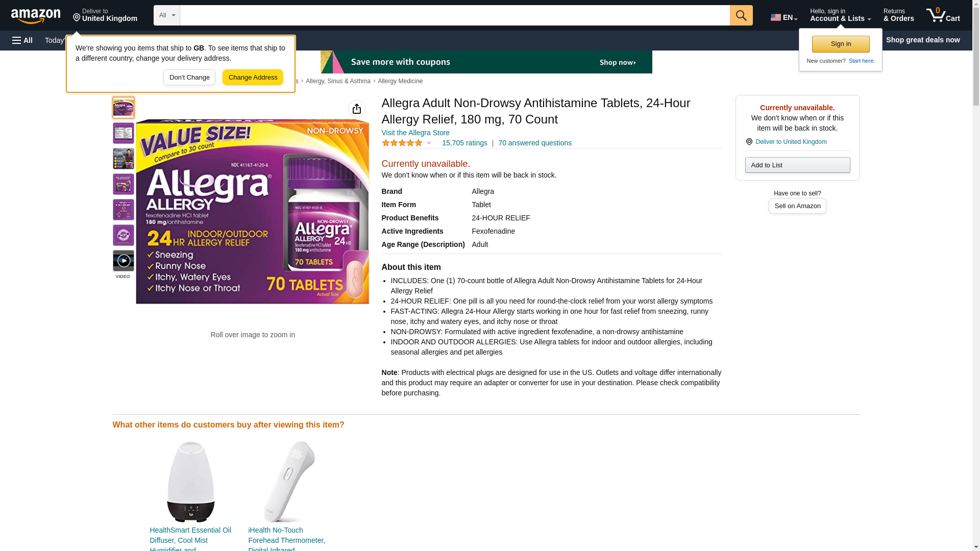
Task: Expand the star rating breakdown arrow
Action: (429, 143)
